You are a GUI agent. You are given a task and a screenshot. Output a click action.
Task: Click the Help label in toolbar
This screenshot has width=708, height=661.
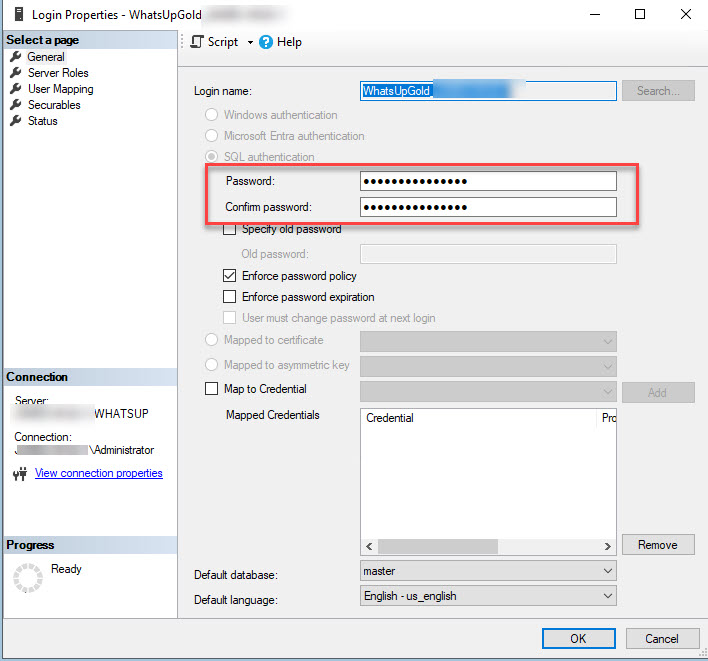click(x=289, y=42)
